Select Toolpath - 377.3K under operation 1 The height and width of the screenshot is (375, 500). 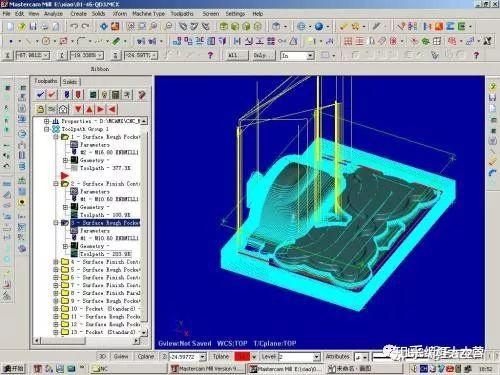point(105,168)
